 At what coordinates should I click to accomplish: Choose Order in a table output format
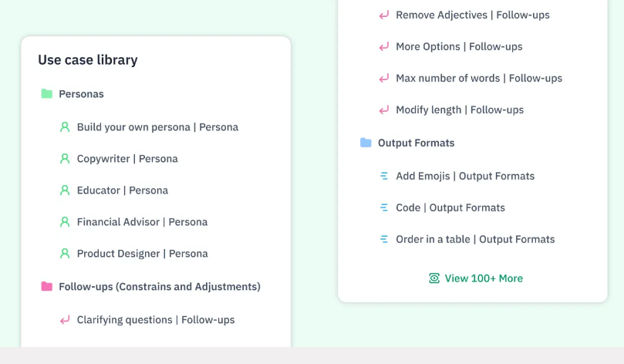[475, 239]
